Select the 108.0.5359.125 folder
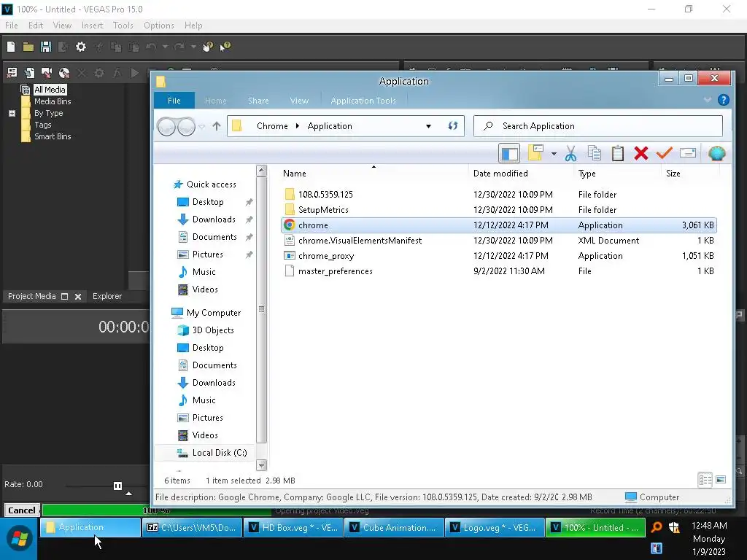This screenshot has height=560, width=747. (x=498, y=194)
